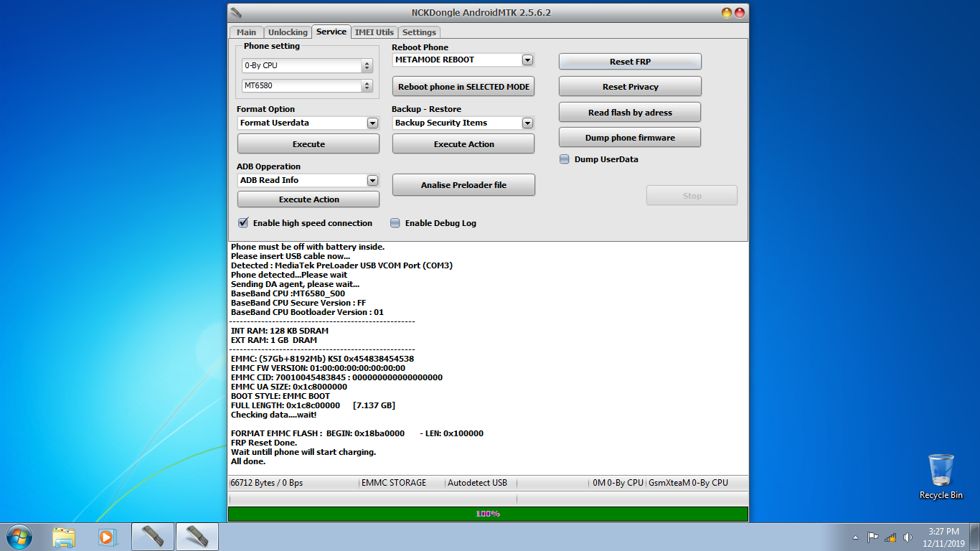Select the first NCKDongle taskbar button
Viewport: 980px width, 551px height.
tap(153, 537)
